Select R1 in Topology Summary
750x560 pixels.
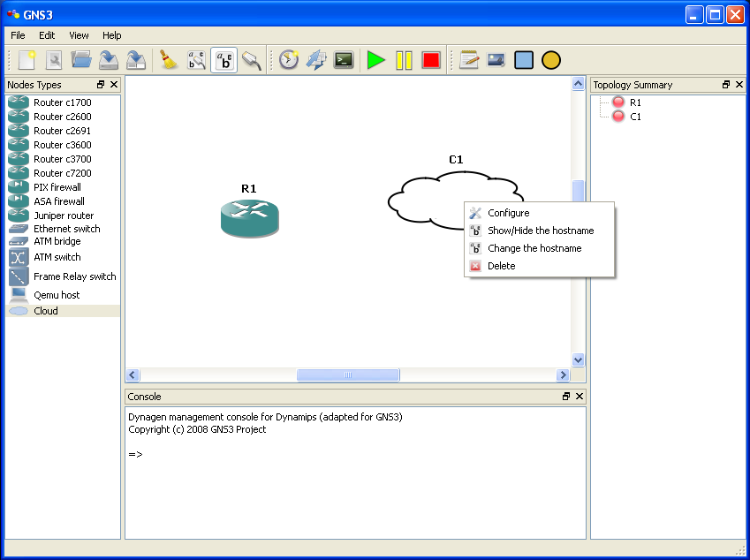635,102
